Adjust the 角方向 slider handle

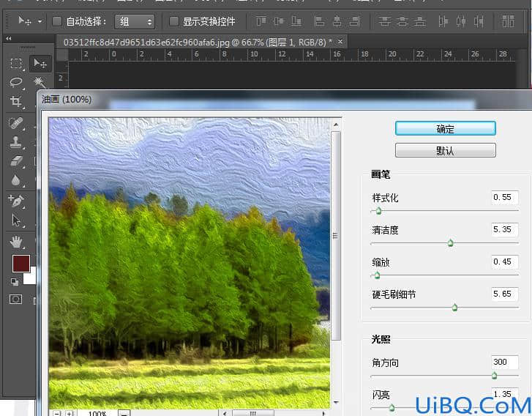pyautogui.click(x=495, y=376)
